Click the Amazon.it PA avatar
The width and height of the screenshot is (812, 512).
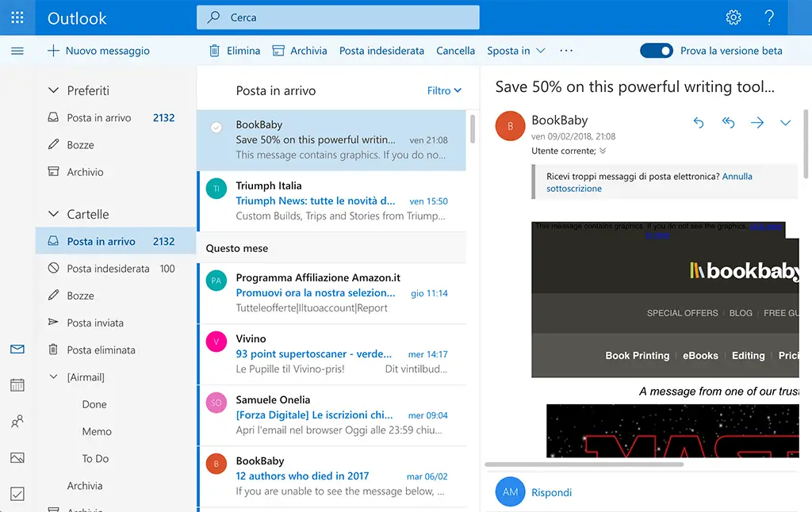tap(216, 281)
